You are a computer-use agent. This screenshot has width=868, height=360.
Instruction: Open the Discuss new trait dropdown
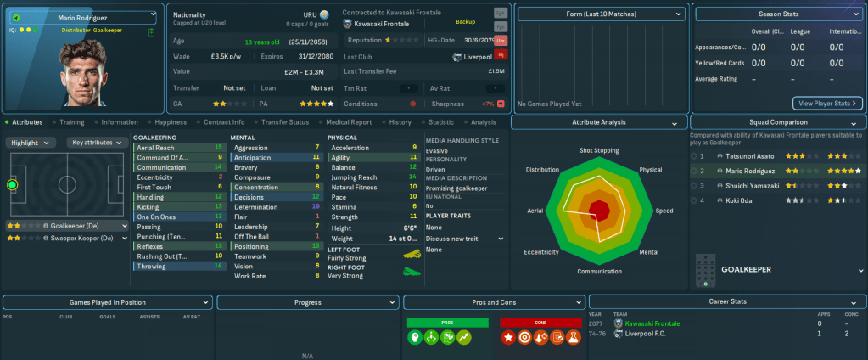point(464,239)
